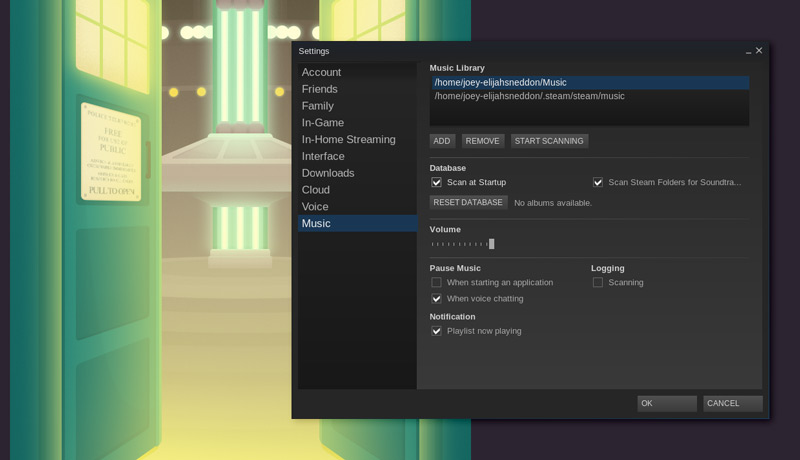Select the .steam/steam/music library path

pos(529,96)
